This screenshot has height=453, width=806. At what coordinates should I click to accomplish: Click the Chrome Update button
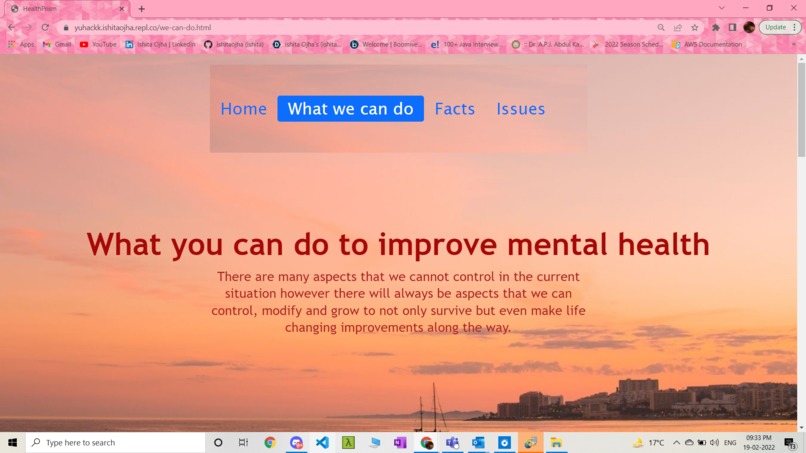coord(780,27)
